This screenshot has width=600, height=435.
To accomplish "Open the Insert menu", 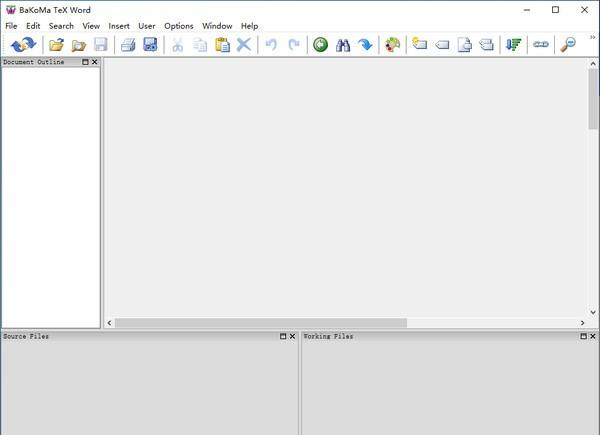I will (x=119, y=26).
